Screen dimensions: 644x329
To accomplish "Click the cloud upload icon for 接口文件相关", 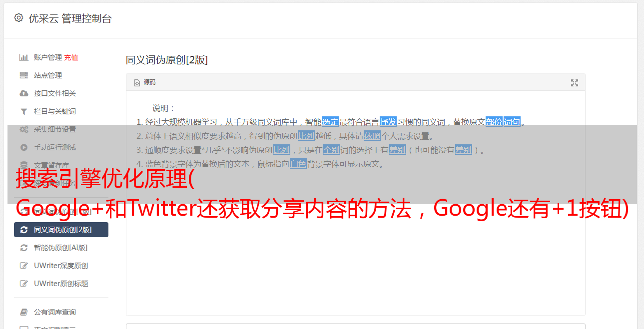I will [23, 93].
